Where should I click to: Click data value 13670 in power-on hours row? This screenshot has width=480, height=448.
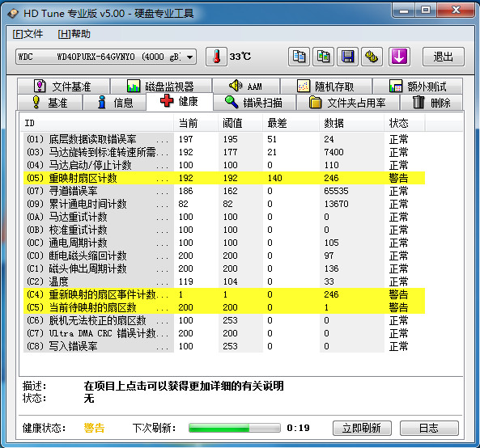pos(336,204)
